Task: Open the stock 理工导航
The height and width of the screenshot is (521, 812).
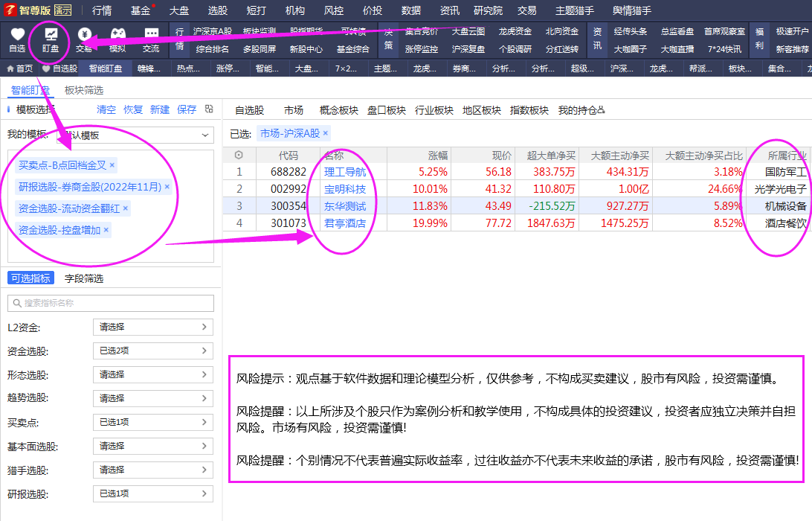Action: pos(345,172)
